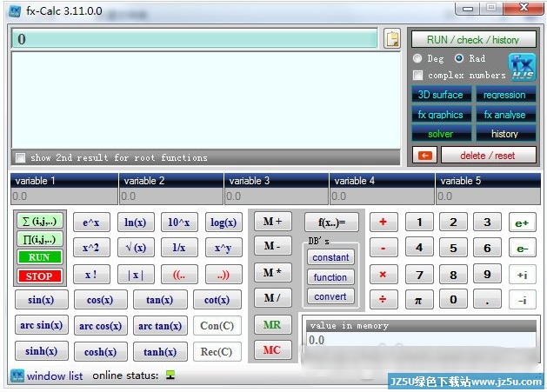The height and width of the screenshot is (392, 547).
Task: Click the sum Σ(i,j,..) button
Action: tap(40, 221)
